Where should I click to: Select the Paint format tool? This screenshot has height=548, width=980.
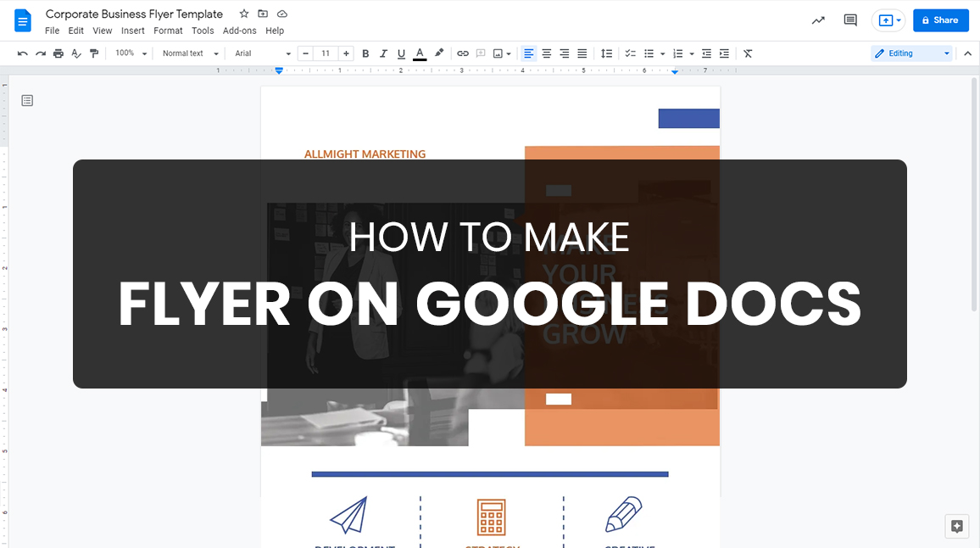93,53
